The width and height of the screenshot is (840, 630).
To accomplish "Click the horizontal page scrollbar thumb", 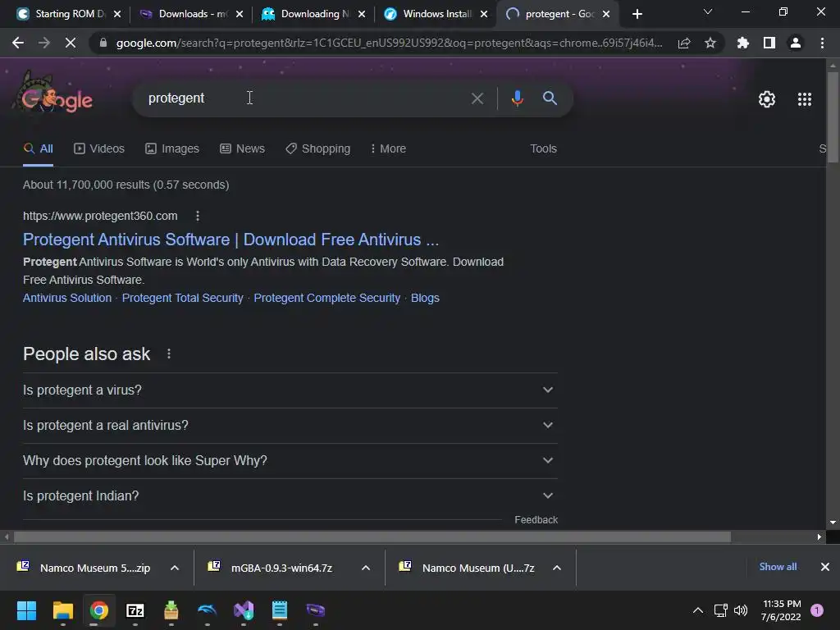I will click(x=372, y=536).
